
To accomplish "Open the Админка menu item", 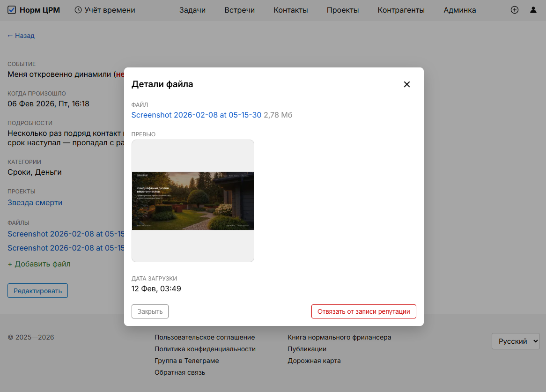I will click(x=460, y=10).
